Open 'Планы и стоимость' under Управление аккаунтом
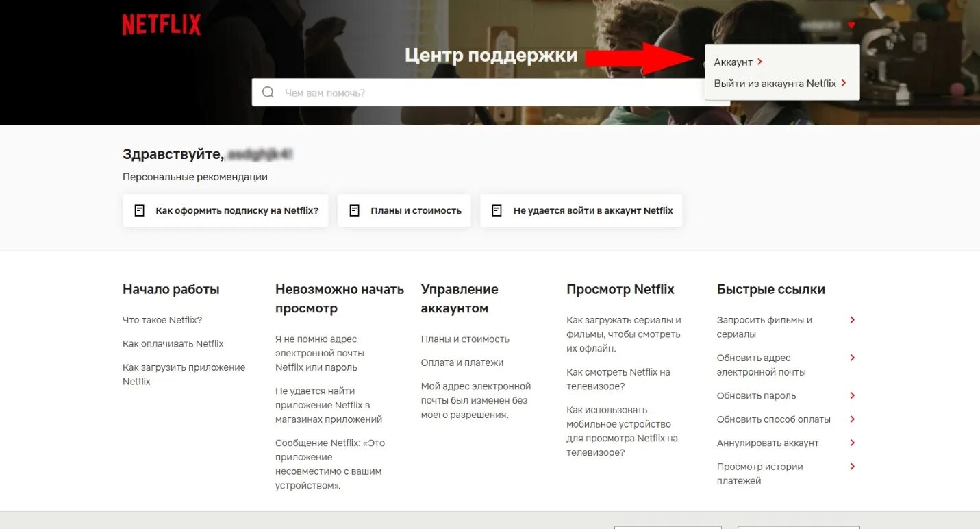Image resolution: width=980 pixels, height=529 pixels. [465, 339]
